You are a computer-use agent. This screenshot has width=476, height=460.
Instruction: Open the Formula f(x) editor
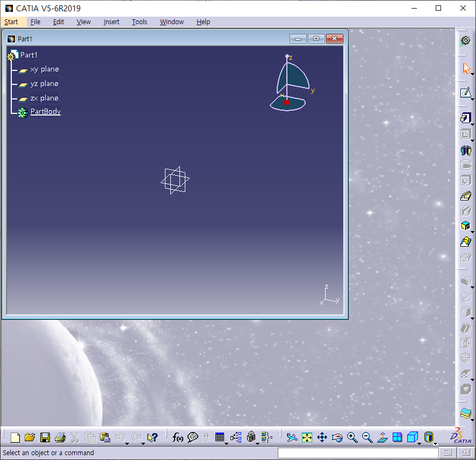click(x=178, y=437)
